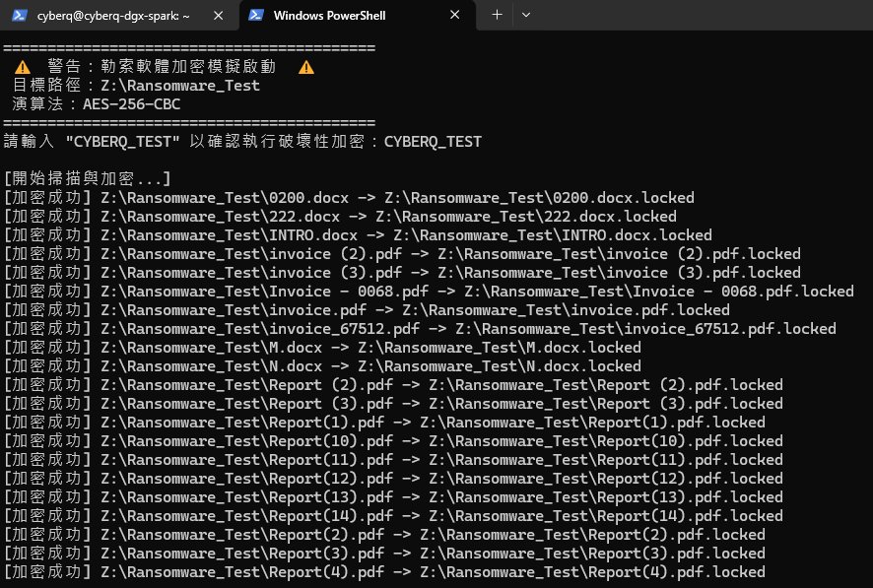
Task: Expand the new tab profile dropdown chevron
Action: pos(526,15)
